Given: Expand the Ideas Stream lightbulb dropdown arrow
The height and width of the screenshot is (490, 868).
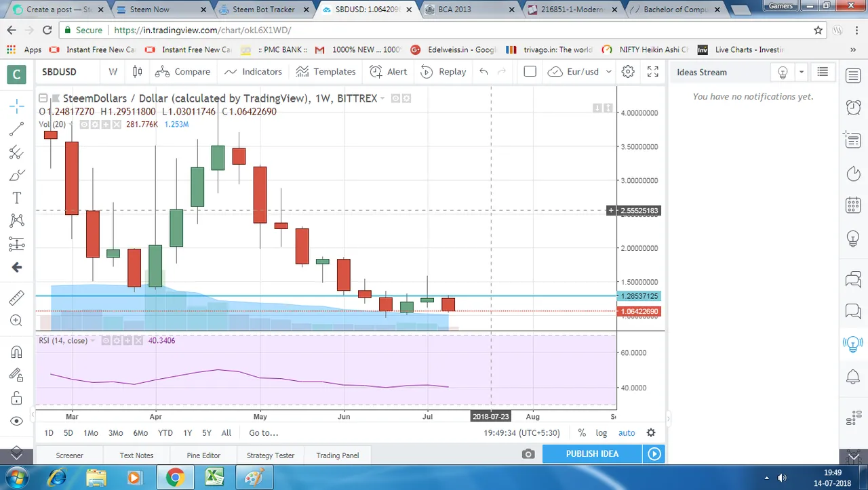Looking at the screenshot, I should [802, 72].
